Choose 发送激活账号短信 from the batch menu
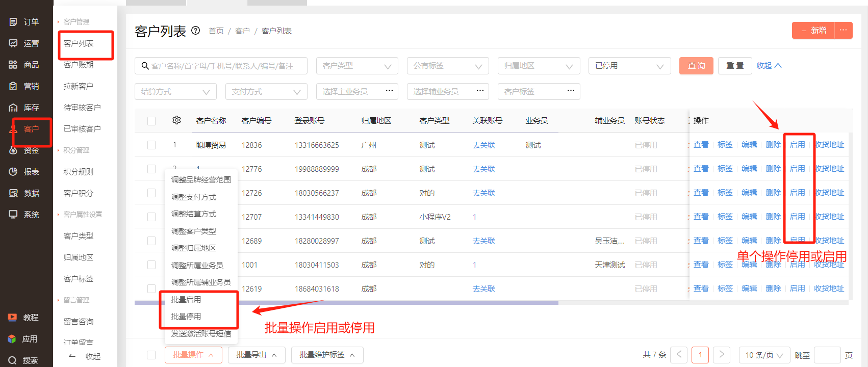 pos(201,333)
